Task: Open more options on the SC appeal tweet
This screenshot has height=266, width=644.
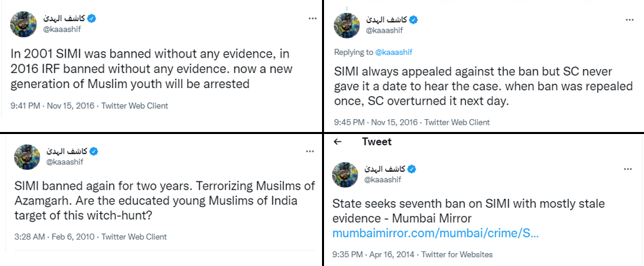Action: point(629,19)
